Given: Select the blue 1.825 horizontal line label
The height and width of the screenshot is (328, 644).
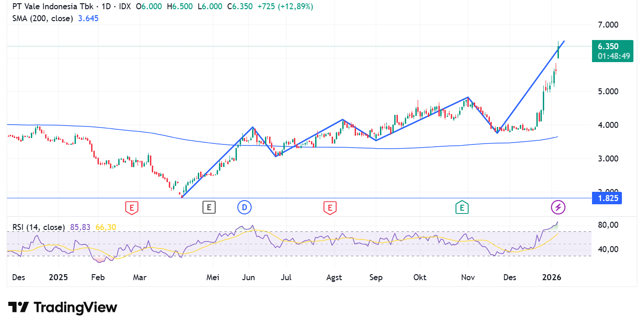Looking at the screenshot, I should coord(608,198).
